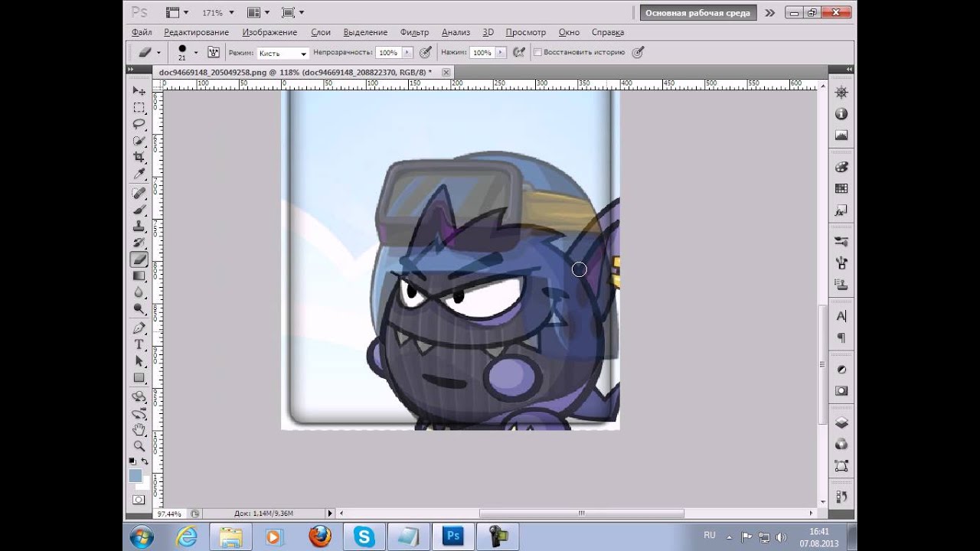Select the History Brush tool
Image resolution: width=980 pixels, height=551 pixels.
139,242
